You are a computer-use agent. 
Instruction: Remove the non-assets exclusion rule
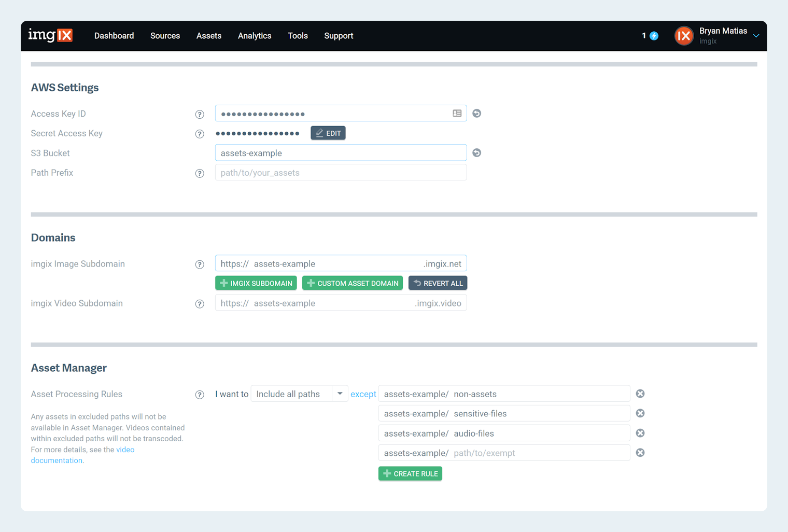640,394
